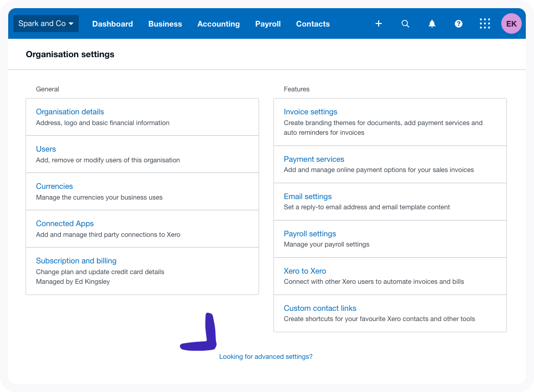Click the help question mark icon
The image size is (534, 392).
458,23
